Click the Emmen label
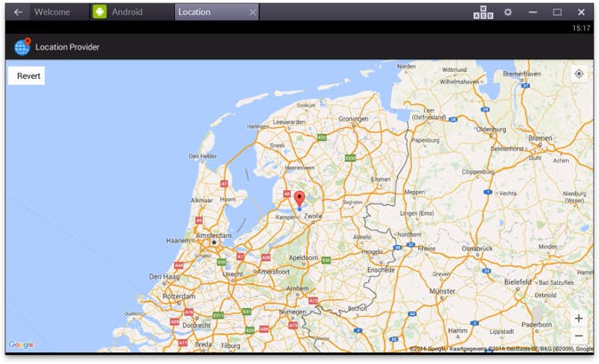The height and width of the screenshot is (364, 599). [381, 179]
